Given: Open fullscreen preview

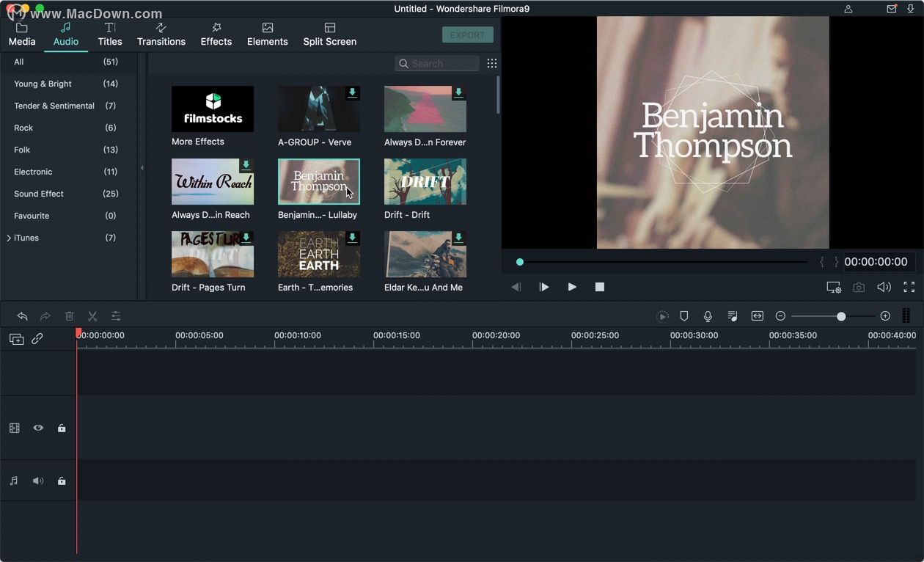Looking at the screenshot, I should pyautogui.click(x=909, y=288).
